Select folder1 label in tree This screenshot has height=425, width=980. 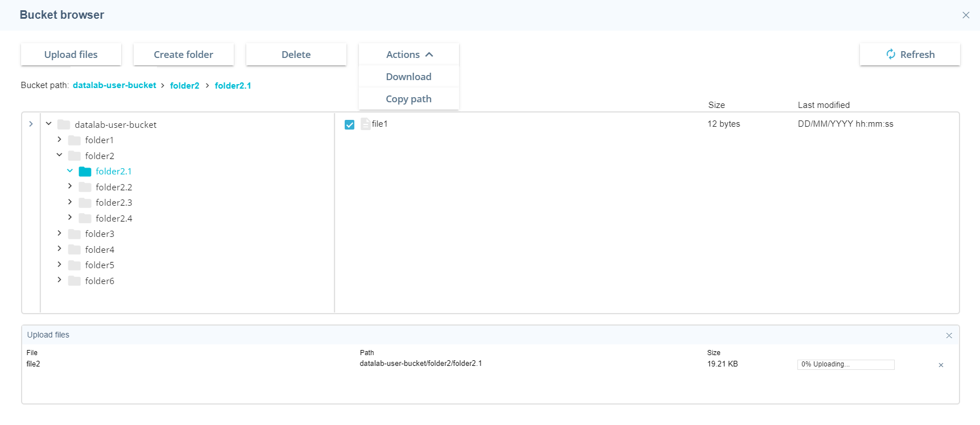click(100, 140)
